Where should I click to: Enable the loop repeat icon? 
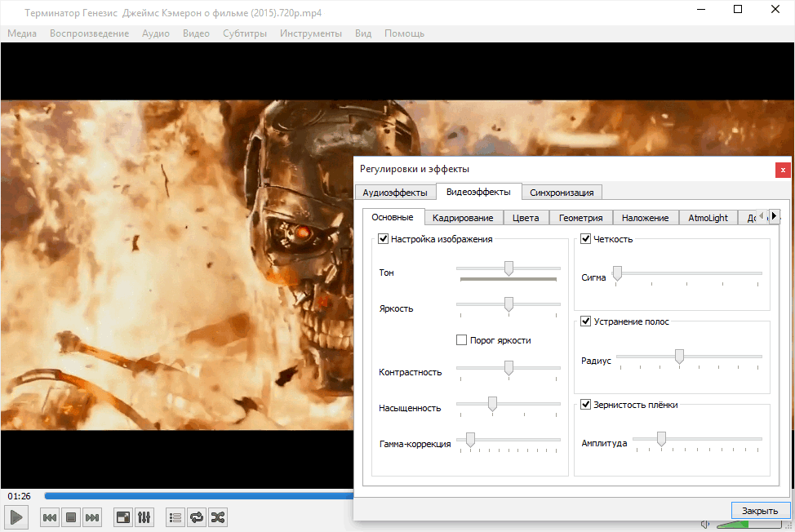(x=196, y=516)
